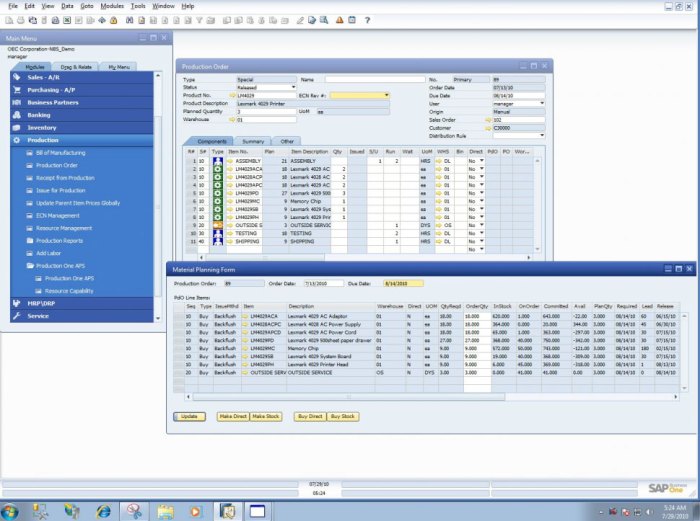Click link arrow next to Product No.

pos(232,96)
